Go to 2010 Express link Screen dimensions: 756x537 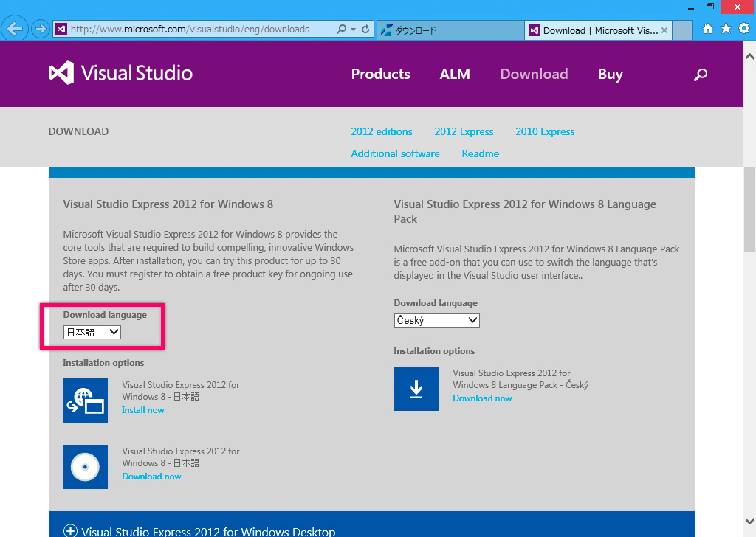click(545, 131)
